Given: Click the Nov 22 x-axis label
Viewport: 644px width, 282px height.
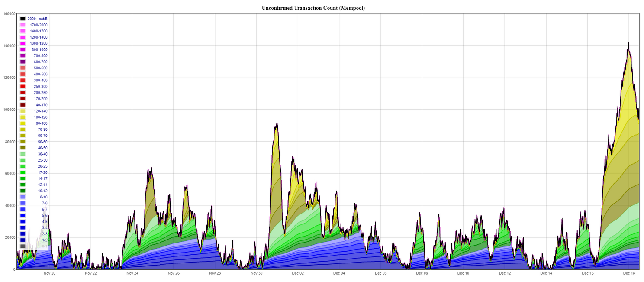Looking at the screenshot, I should (x=91, y=273).
